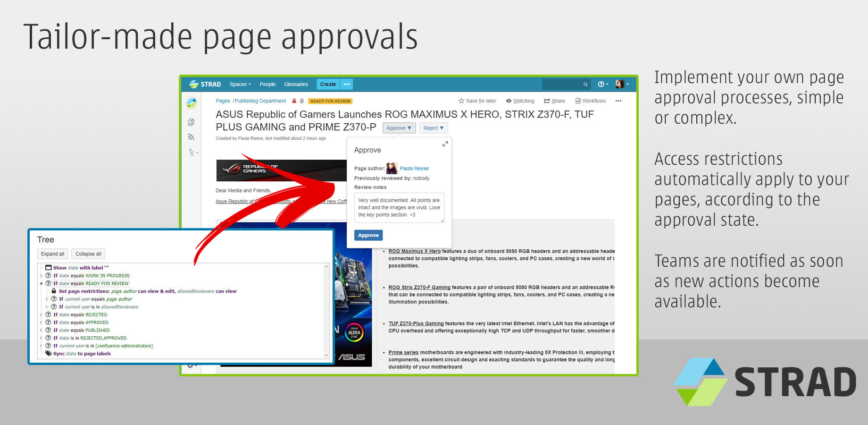Click the lock icon on Set page restrictions
The height and width of the screenshot is (425, 868).
point(54,291)
